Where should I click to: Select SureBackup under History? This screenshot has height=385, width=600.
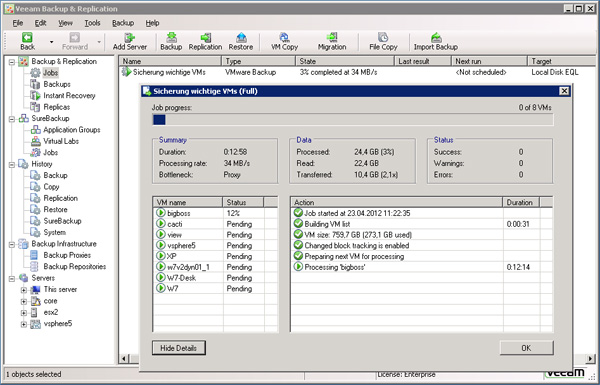click(x=62, y=221)
